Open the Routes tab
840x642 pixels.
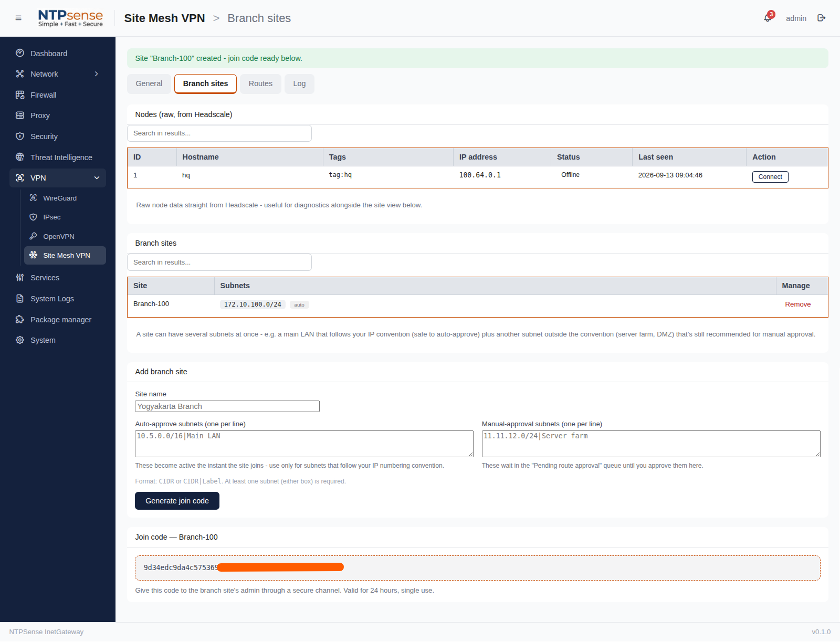pyautogui.click(x=260, y=84)
